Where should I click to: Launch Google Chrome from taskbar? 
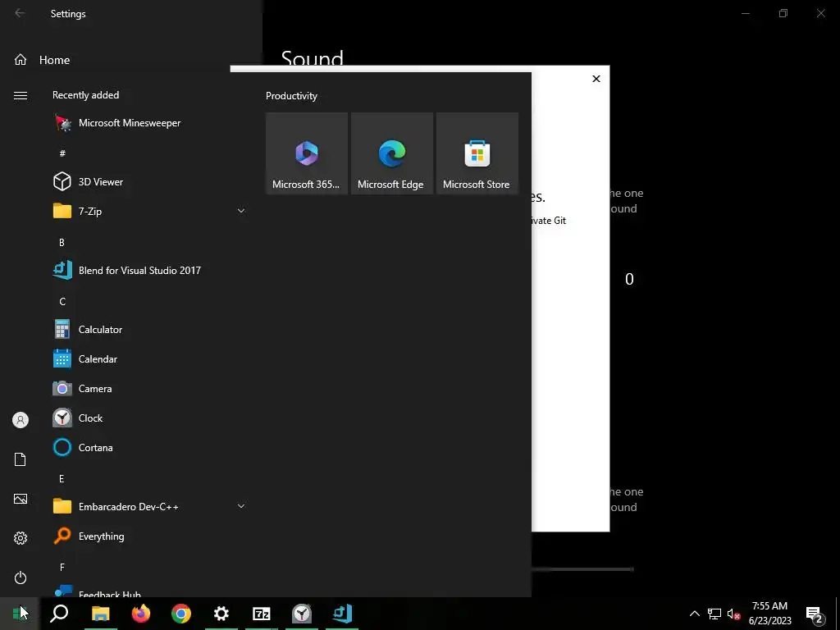click(x=181, y=614)
